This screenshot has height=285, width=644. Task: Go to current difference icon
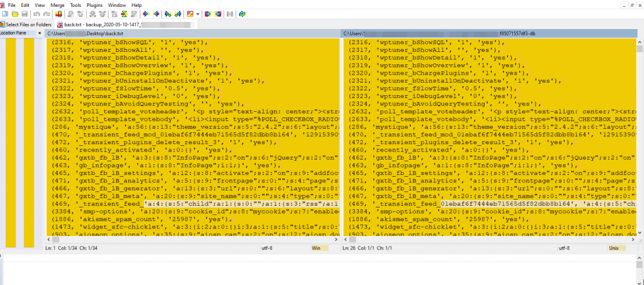124,14
